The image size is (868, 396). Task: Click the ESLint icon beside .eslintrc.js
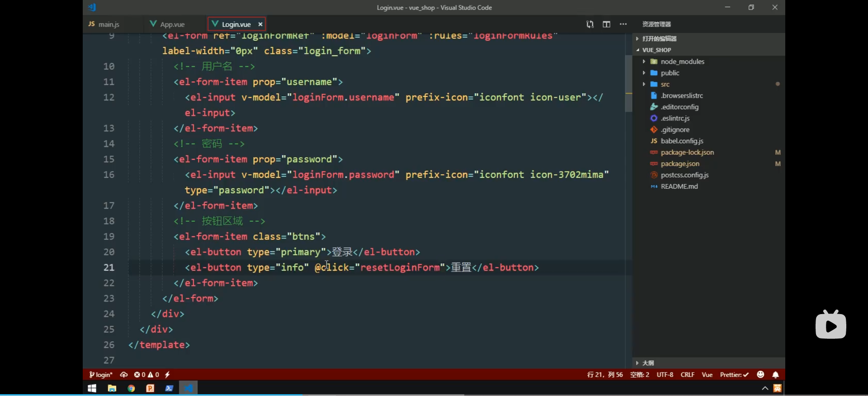click(654, 118)
